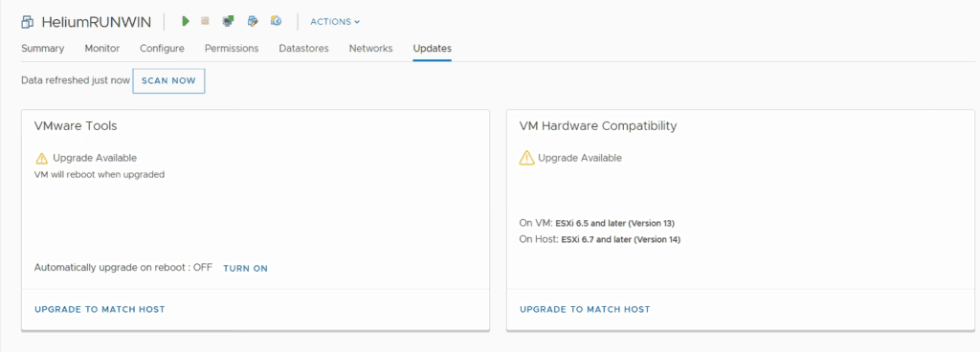Upgrade VM hardware compatibility to match host
Viewport: 980px width, 352px height.
click(585, 309)
